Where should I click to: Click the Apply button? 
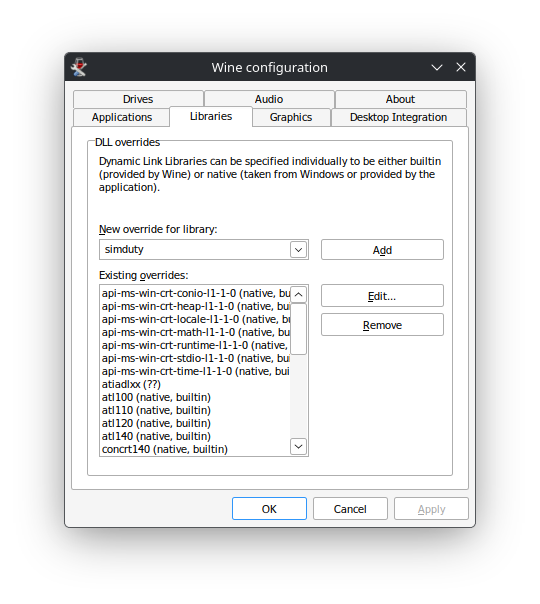click(x=431, y=509)
